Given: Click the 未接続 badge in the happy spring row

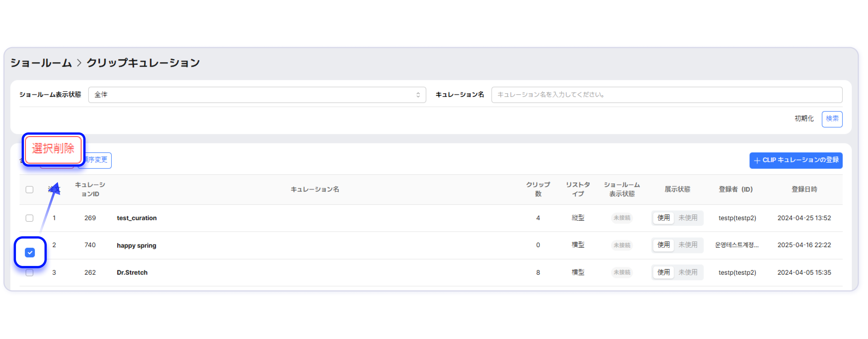Looking at the screenshot, I should (x=621, y=245).
